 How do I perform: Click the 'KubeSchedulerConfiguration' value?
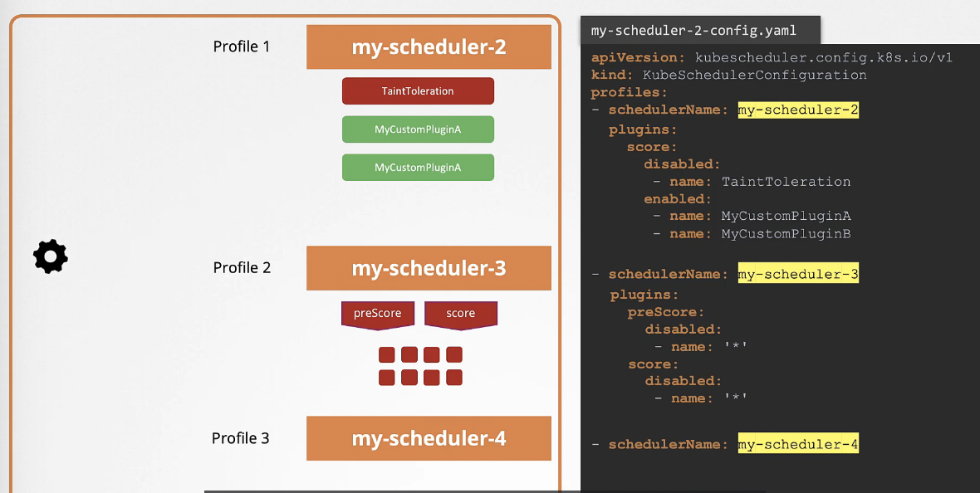click(754, 75)
